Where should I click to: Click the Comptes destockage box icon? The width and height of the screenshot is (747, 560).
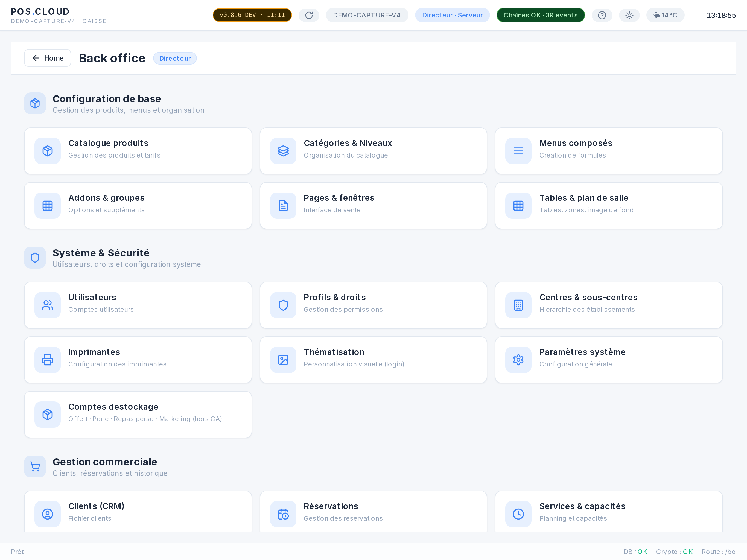(x=48, y=415)
